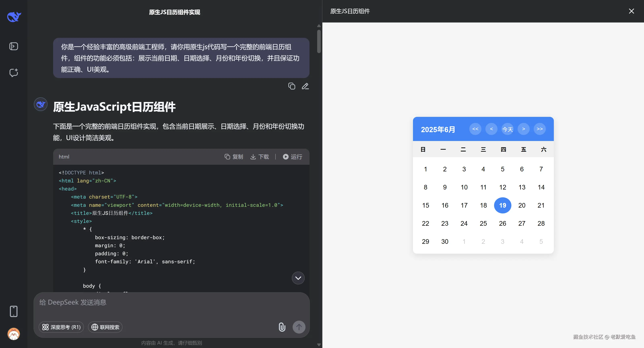The height and width of the screenshot is (348, 644).
Task: Open the mobile app download icon
Action: pyautogui.click(x=13, y=311)
